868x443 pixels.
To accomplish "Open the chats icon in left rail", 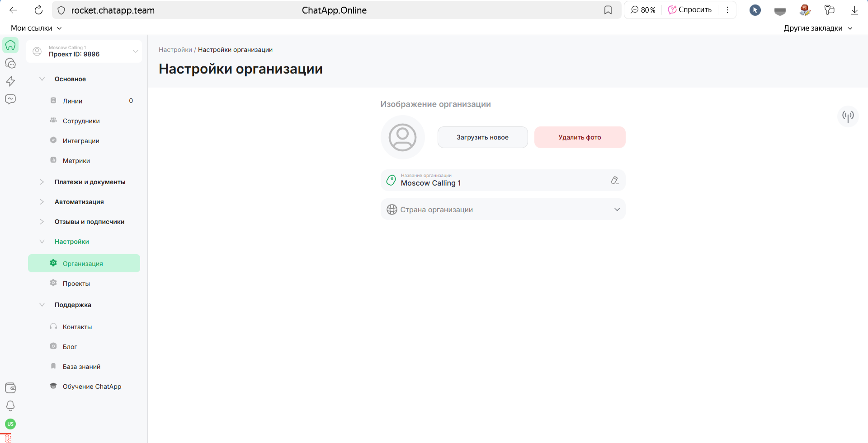I will point(10,63).
